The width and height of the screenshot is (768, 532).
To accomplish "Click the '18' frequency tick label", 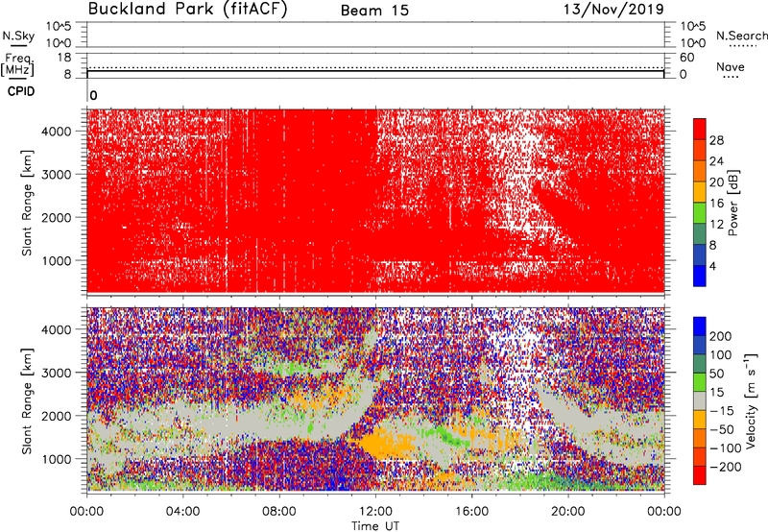I will (x=64, y=58).
